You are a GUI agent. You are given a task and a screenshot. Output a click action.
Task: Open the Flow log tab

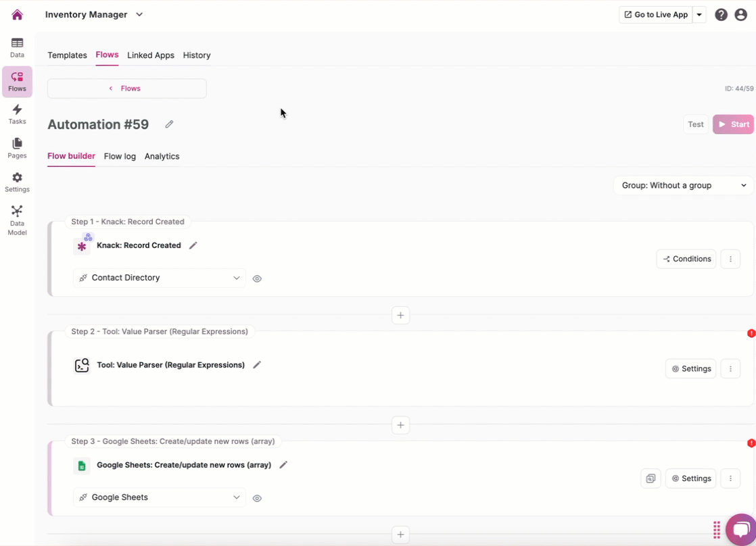pyautogui.click(x=120, y=156)
